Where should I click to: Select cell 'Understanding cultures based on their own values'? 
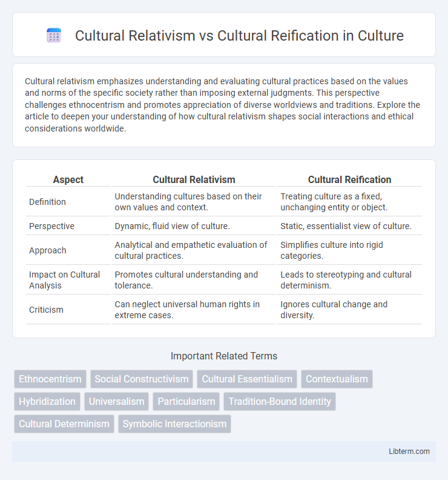coord(194,202)
